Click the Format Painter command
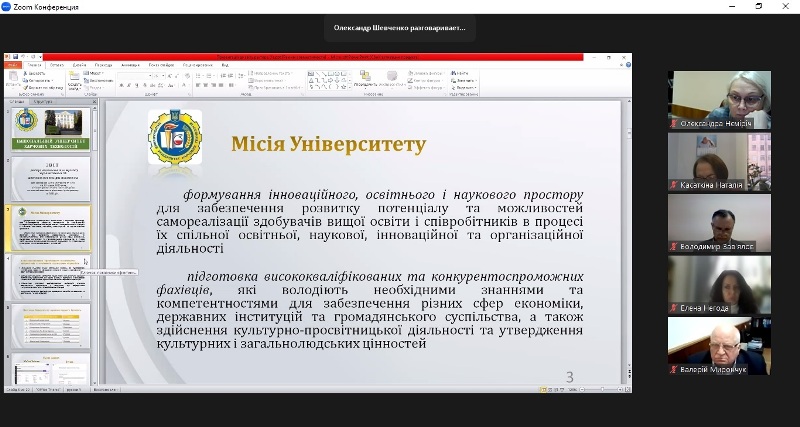 [43, 88]
